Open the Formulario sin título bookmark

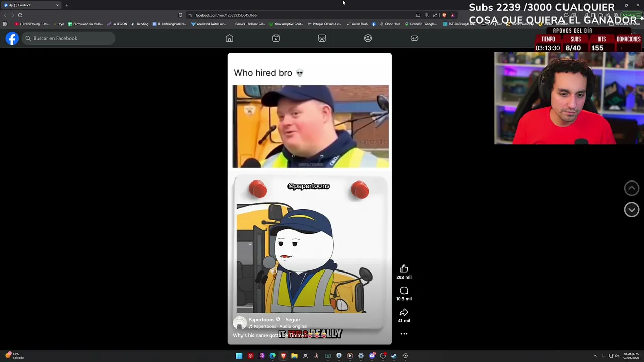pos(85,24)
